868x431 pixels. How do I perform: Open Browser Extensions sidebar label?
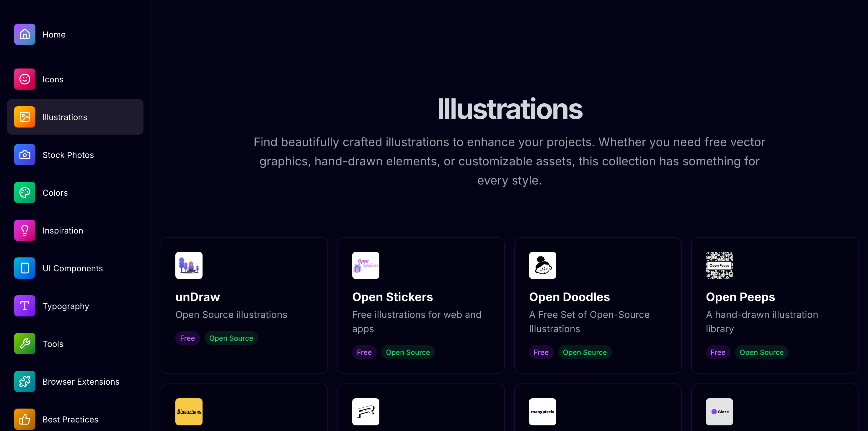[x=81, y=381]
